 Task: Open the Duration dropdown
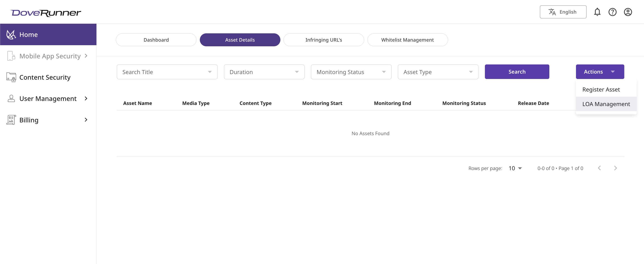[x=264, y=72]
